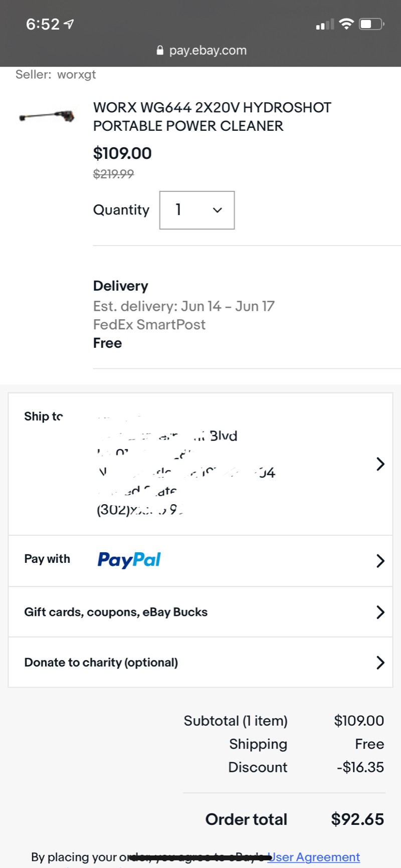This screenshot has width=401, height=868.
Task: Tap the WORX WG644 Hydroshot product title
Action: pyautogui.click(x=212, y=117)
